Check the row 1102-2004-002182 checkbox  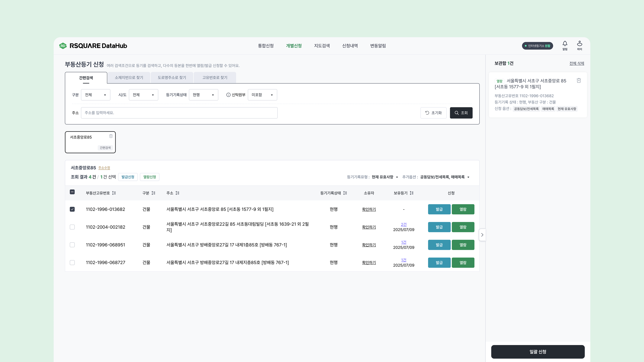pos(72,227)
